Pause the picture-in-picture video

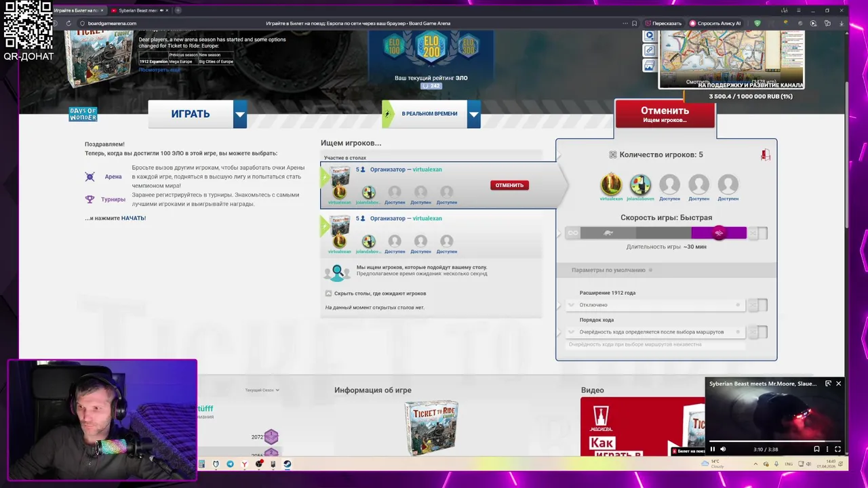713,449
